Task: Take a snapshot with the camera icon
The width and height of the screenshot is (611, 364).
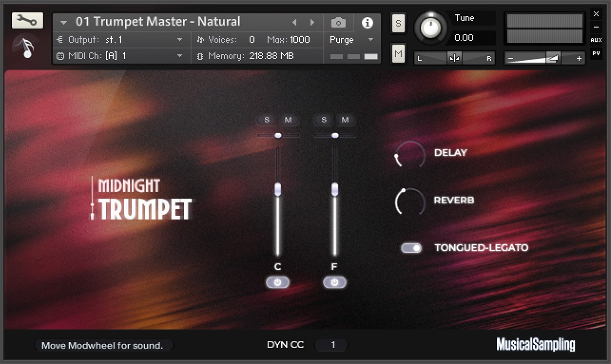Action: [338, 23]
